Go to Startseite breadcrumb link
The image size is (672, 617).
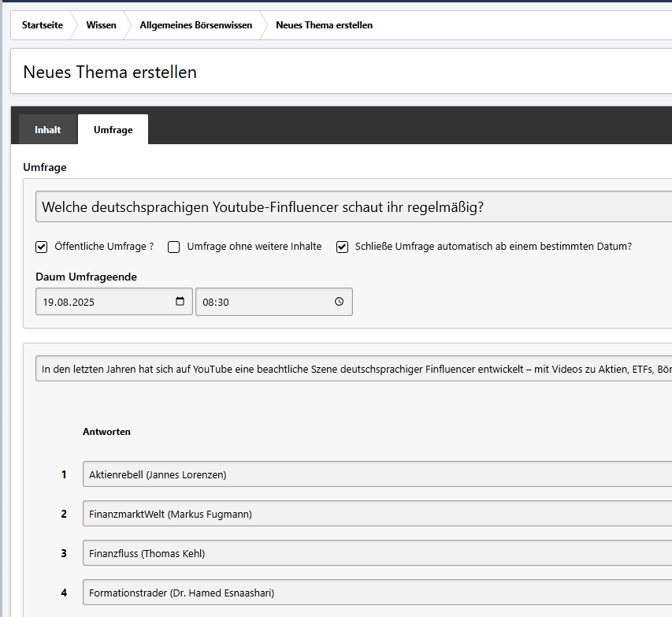pyautogui.click(x=42, y=25)
